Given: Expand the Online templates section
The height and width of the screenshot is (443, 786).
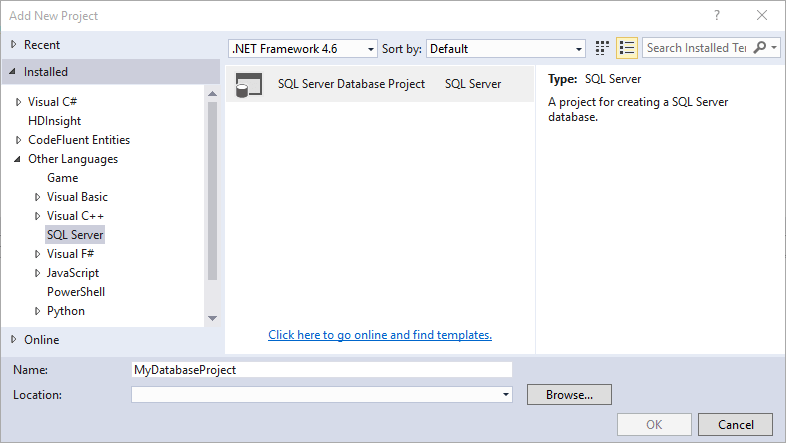Looking at the screenshot, I should tap(13, 340).
